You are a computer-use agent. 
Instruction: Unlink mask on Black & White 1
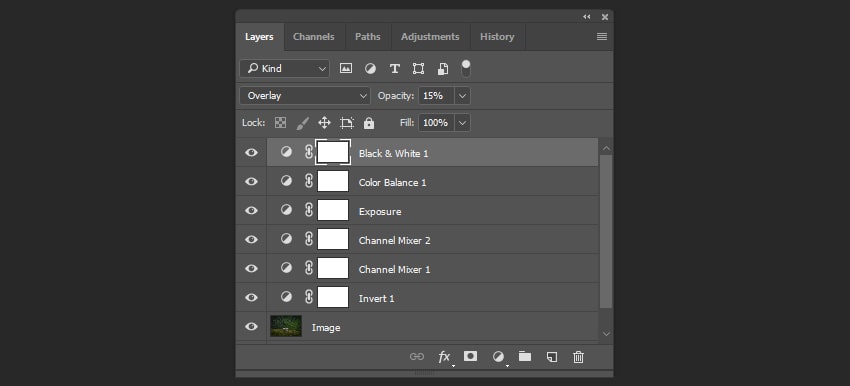[309, 152]
